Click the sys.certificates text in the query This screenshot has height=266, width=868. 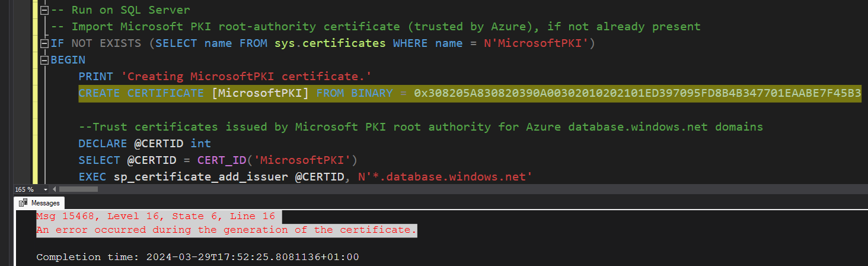tap(330, 44)
